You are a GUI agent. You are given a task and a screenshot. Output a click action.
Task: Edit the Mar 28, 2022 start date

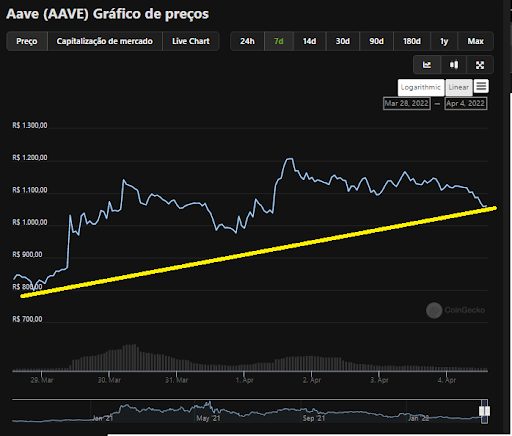407,103
